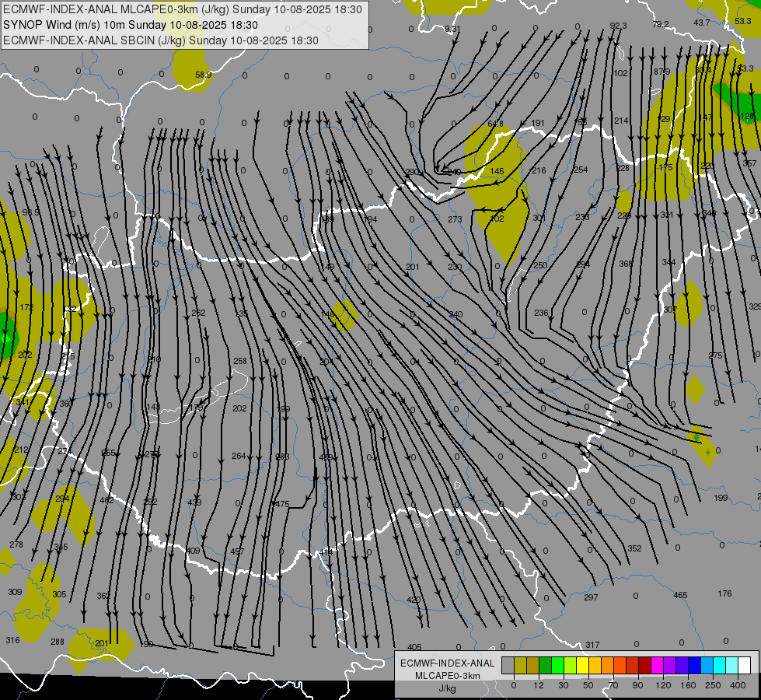The width and height of the screenshot is (761, 700).
Task: Click legend scale value 120
Action: click(x=663, y=685)
